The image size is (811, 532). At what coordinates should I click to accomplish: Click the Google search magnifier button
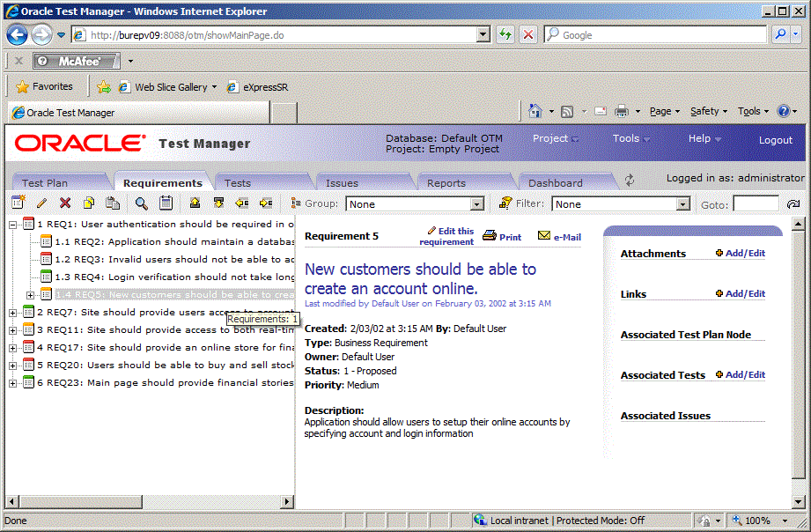[780, 34]
